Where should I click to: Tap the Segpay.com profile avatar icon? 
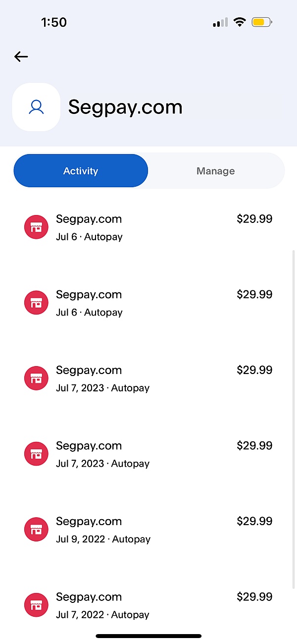(x=36, y=107)
